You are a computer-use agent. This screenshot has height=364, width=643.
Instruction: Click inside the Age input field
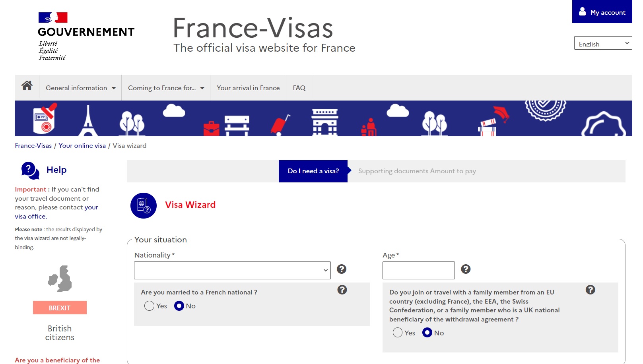[418, 270]
